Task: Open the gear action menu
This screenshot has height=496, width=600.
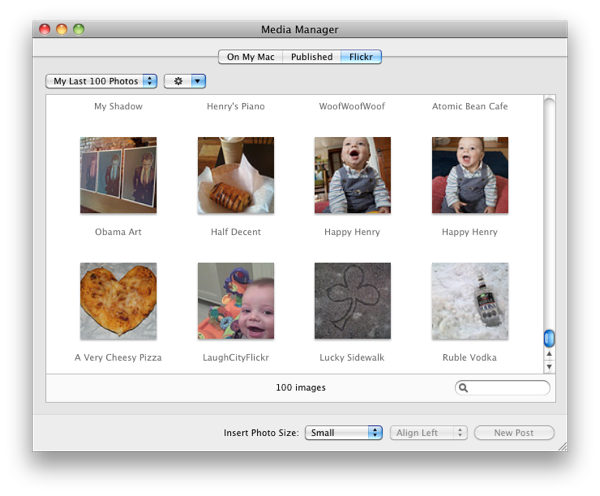Action: coord(185,81)
